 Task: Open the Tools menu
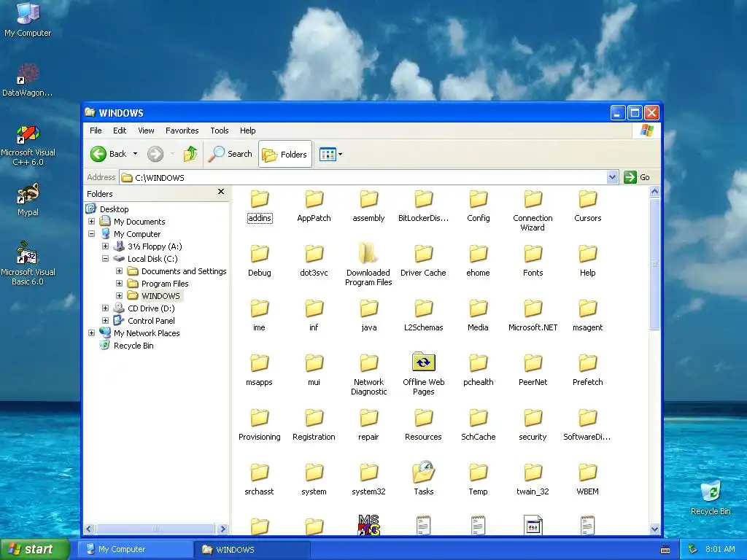219,131
